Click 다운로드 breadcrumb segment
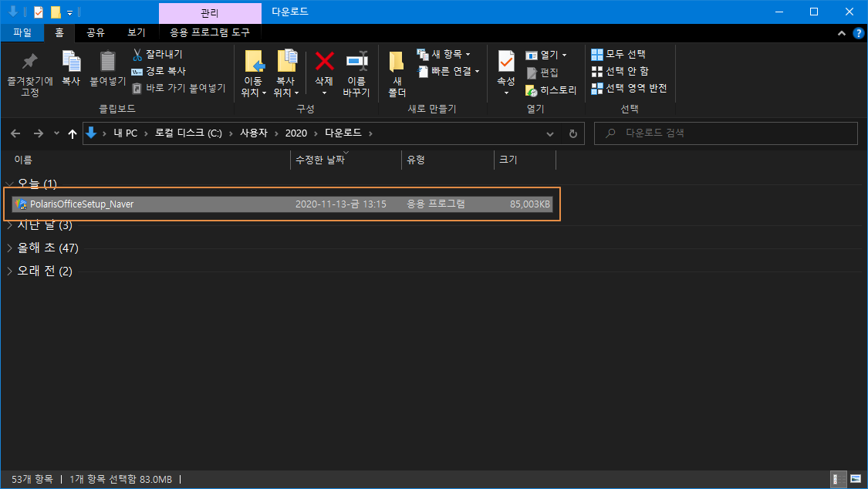This screenshot has height=489, width=868. [x=343, y=133]
